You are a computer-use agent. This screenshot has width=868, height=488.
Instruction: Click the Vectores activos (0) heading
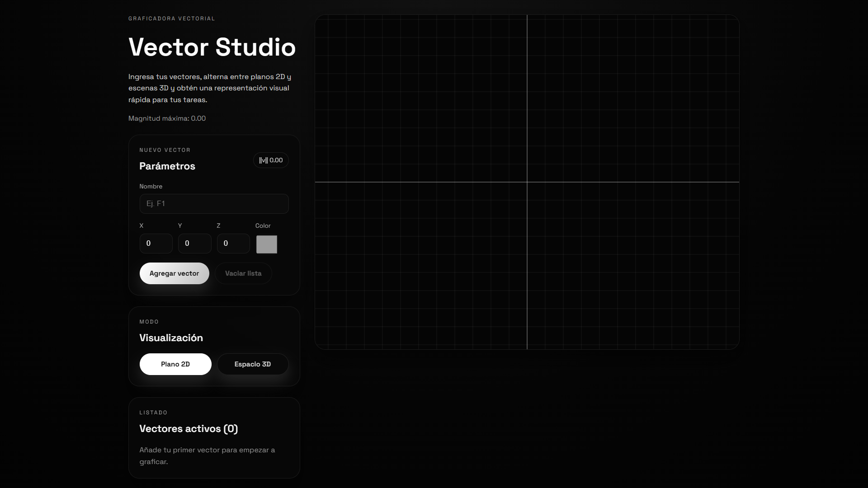189,429
